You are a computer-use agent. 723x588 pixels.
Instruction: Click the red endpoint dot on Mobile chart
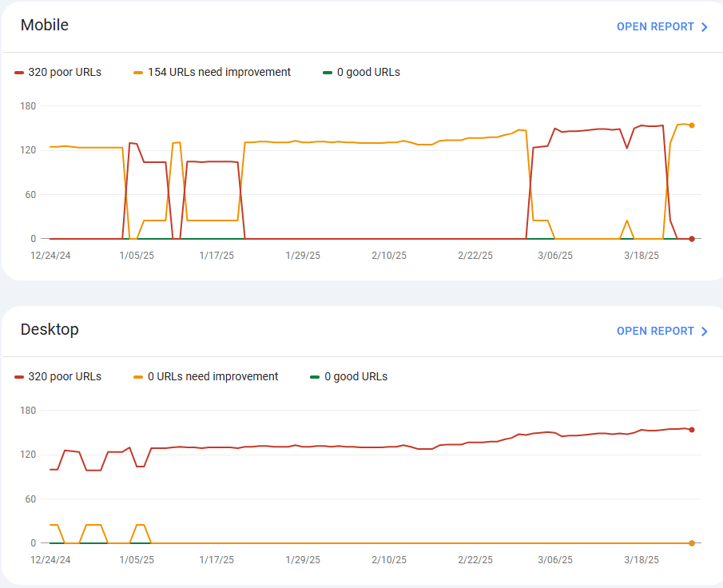[x=692, y=239]
